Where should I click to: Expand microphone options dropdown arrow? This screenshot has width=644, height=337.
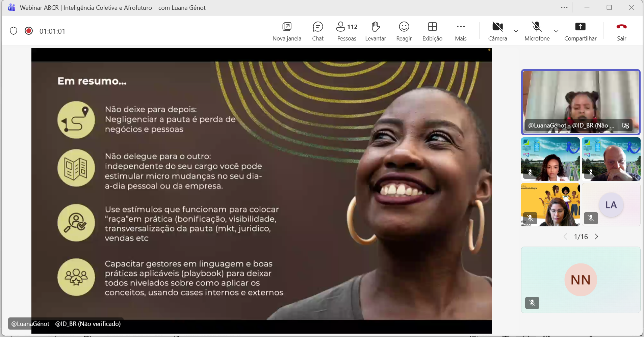pos(556,31)
